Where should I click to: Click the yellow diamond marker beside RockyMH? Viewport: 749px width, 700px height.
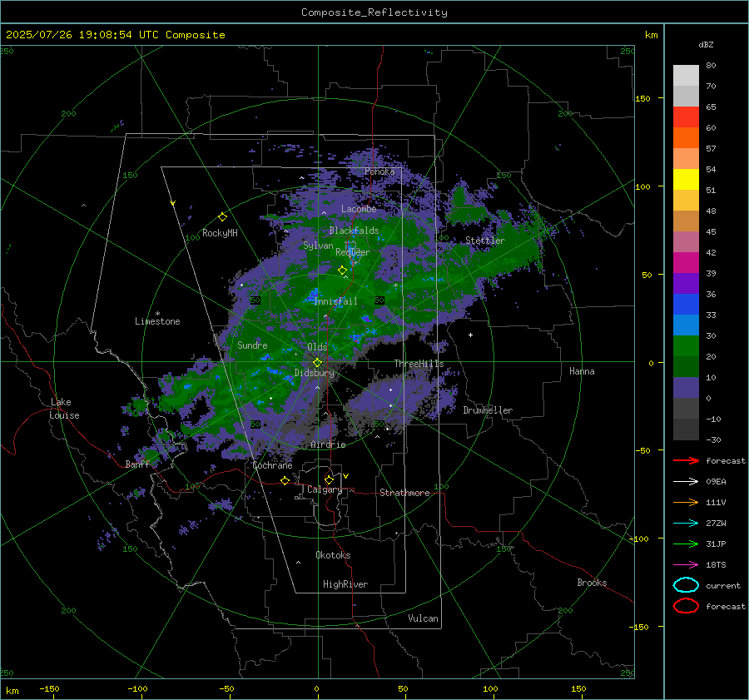222,217
